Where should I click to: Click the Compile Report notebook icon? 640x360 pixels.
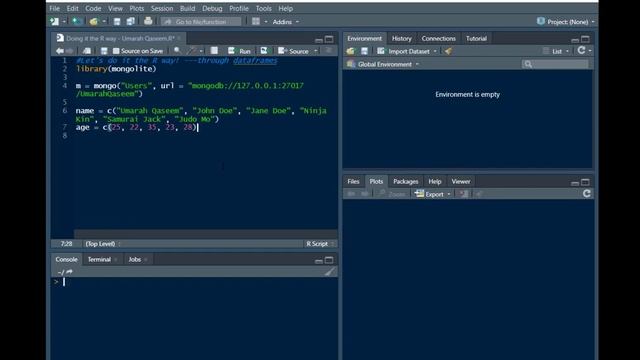click(x=214, y=51)
